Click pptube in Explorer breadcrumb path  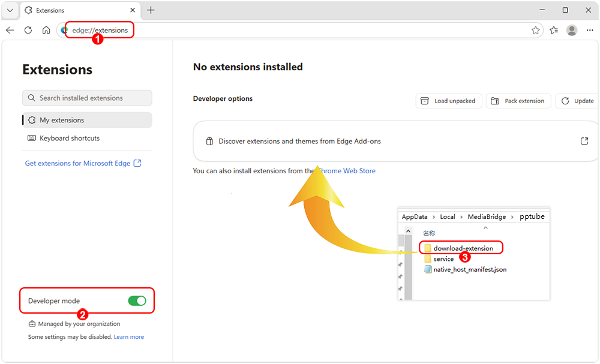click(532, 216)
